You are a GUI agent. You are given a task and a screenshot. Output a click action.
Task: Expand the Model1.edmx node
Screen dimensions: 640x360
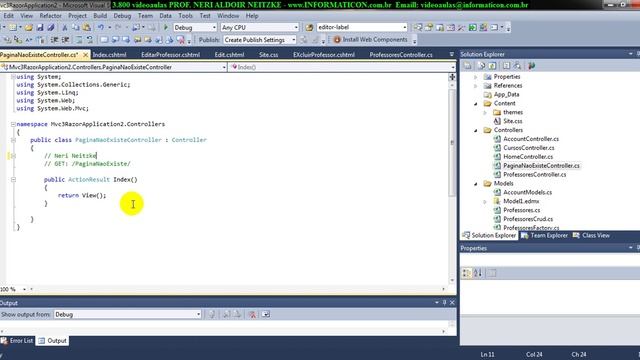click(x=485, y=201)
